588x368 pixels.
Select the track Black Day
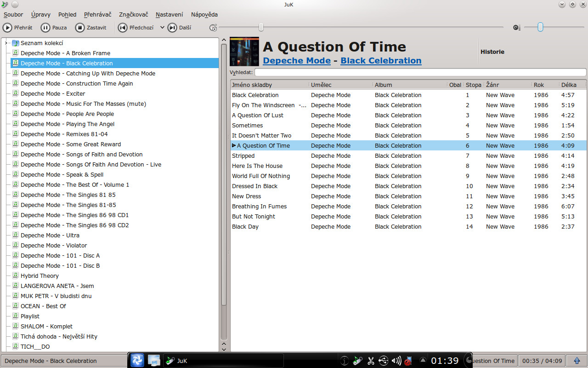coord(408,227)
